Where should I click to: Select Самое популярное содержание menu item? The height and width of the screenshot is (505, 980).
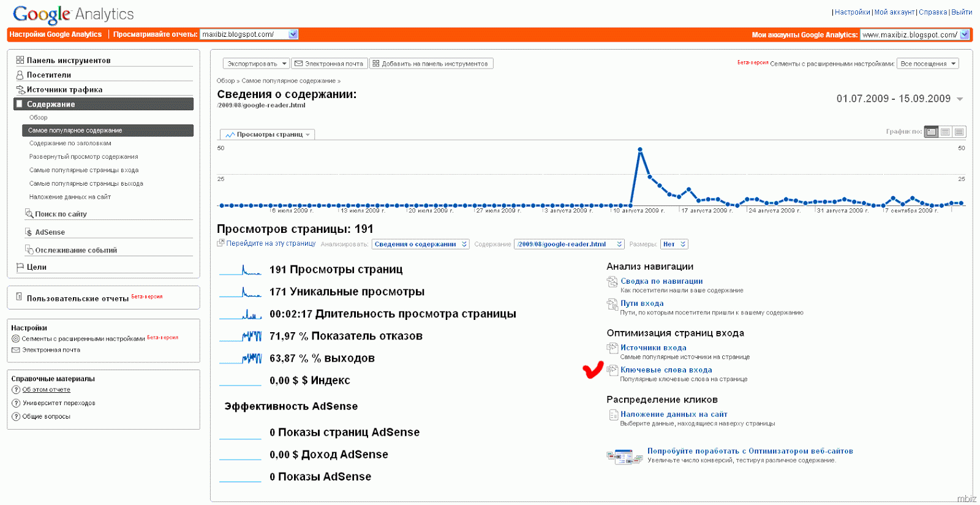click(x=108, y=131)
